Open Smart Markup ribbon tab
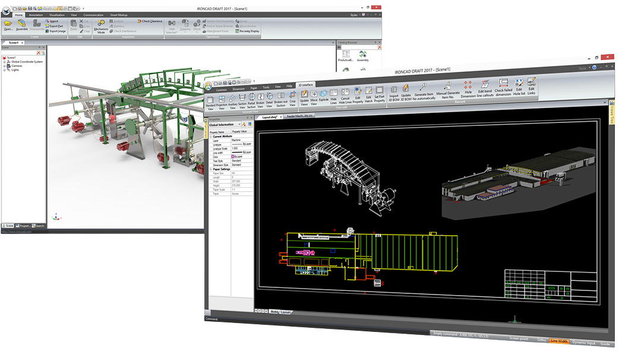638x364 pixels. [x=119, y=15]
